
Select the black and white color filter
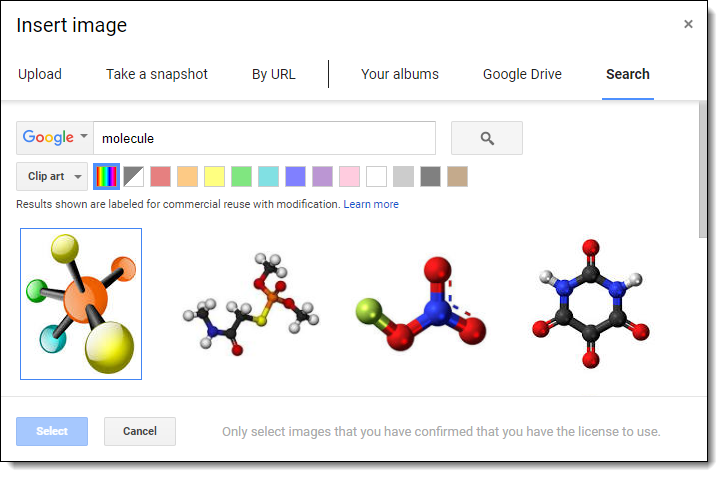(134, 176)
